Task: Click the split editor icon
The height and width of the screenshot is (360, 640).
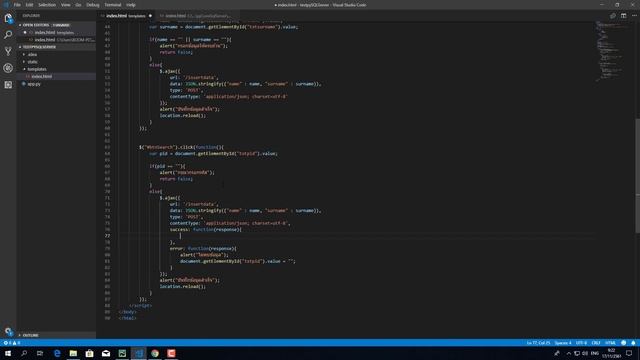Action: [623, 16]
